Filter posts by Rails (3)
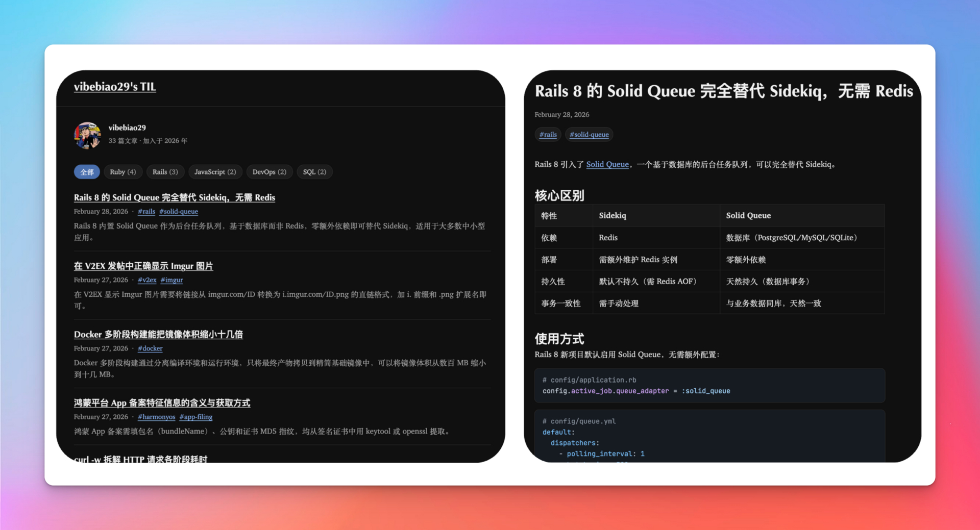 (x=165, y=172)
